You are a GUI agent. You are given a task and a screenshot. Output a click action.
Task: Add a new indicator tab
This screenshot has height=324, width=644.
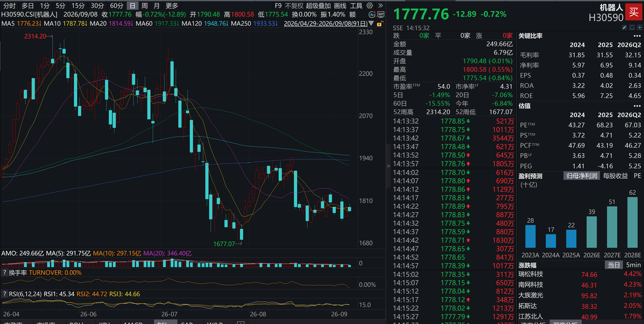tap(241, 322)
